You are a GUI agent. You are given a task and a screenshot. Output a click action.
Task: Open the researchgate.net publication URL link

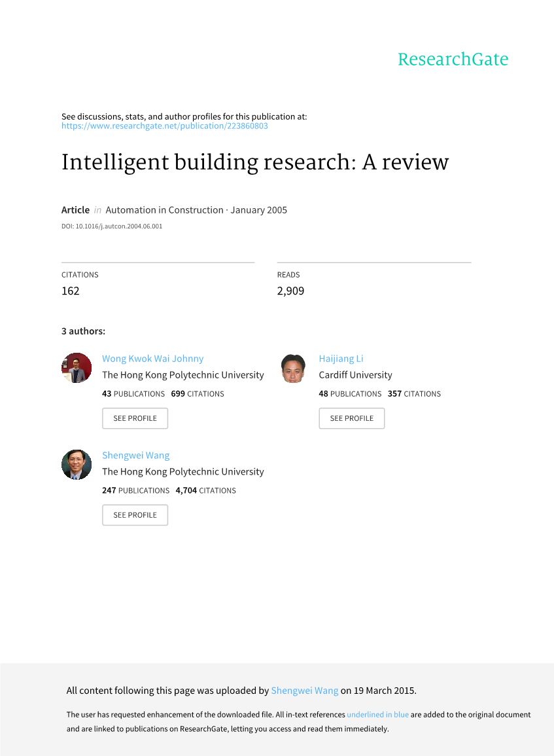pos(164,126)
